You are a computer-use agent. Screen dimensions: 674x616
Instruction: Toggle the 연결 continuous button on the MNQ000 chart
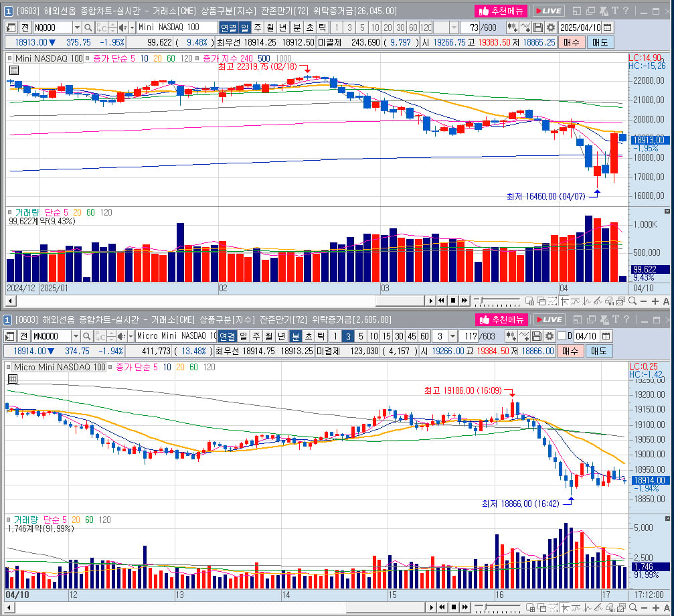(227, 336)
